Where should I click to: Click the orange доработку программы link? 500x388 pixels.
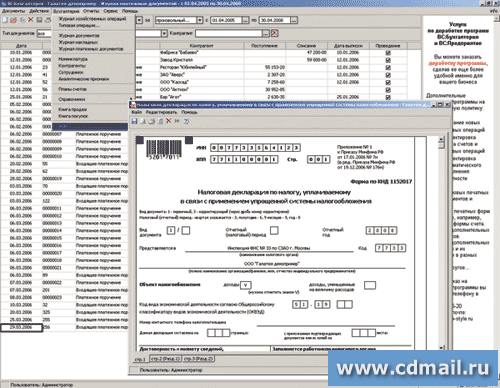pyautogui.click(x=457, y=63)
